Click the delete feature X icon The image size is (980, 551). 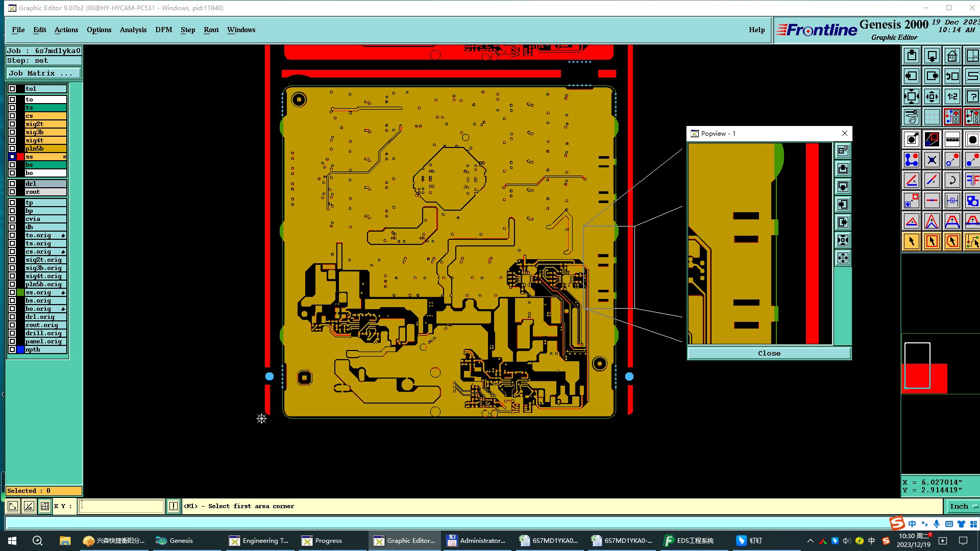[932, 160]
